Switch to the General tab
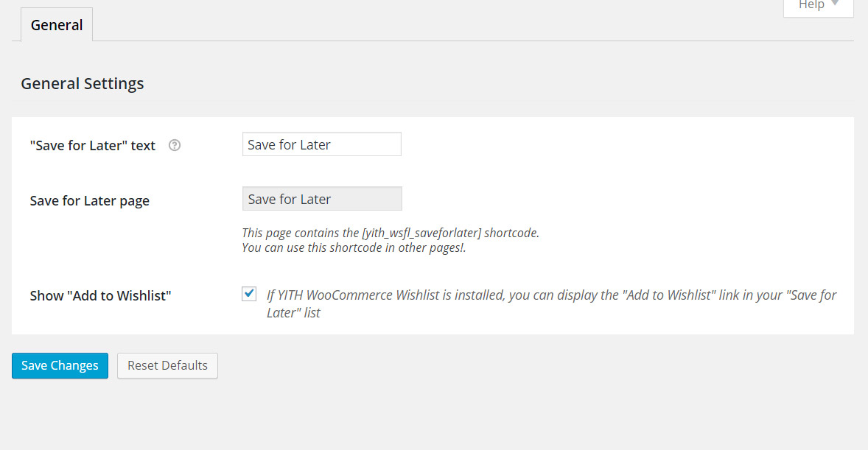 click(57, 25)
